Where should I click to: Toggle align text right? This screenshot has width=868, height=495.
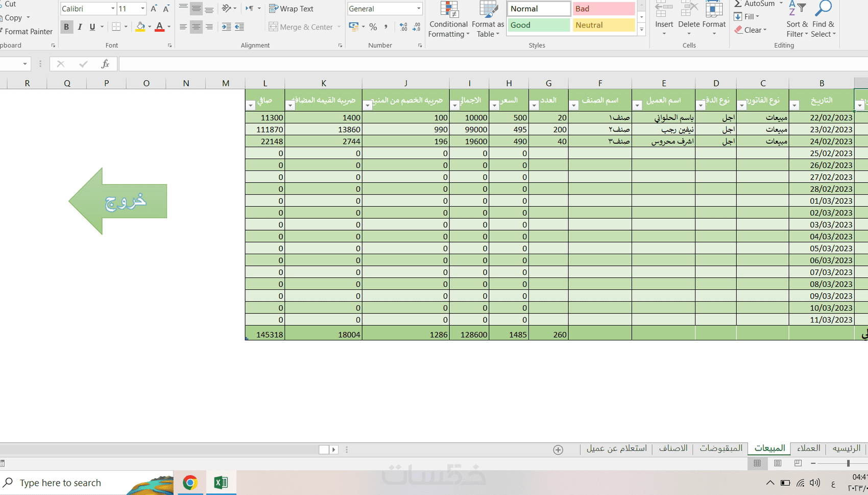coord(209,27)
